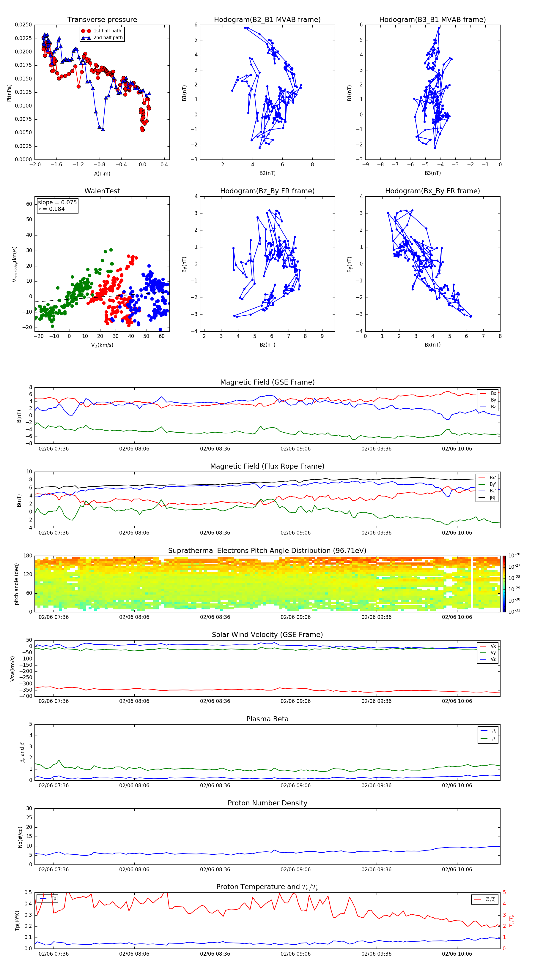Click the "1st half path" legend entry
The width and height of the screenshot is (535, 980).
coord(102,31)
